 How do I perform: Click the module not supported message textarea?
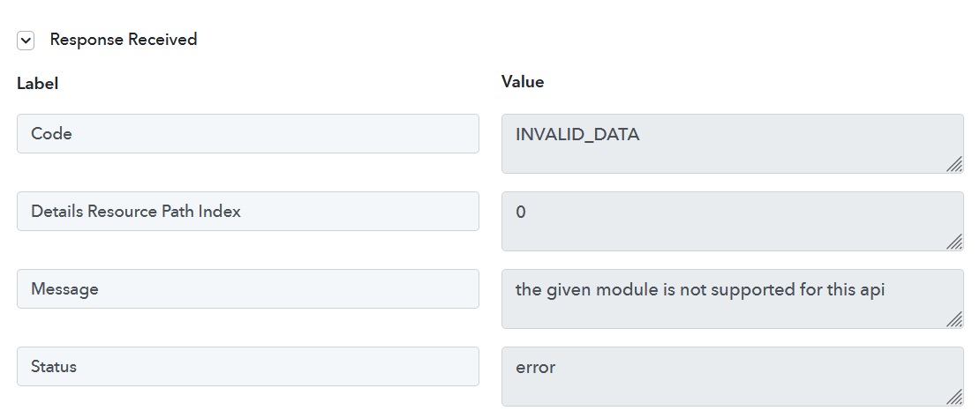pos(733,299)
